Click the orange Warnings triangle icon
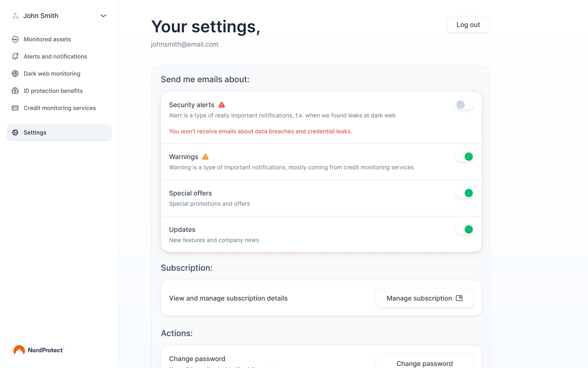Image resolution: width=588 pixels, height=368 pixels. click(205, 157)
